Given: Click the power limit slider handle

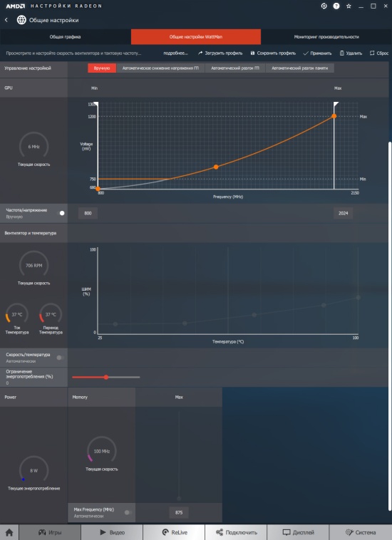Looking at the screenshot, I should tap(106, 377).
